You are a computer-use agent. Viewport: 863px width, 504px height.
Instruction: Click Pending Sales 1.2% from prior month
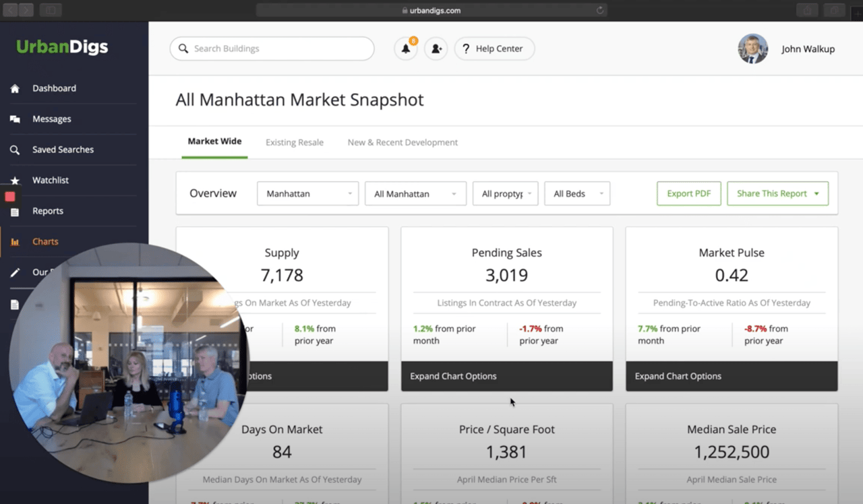[x=444, y=335]
